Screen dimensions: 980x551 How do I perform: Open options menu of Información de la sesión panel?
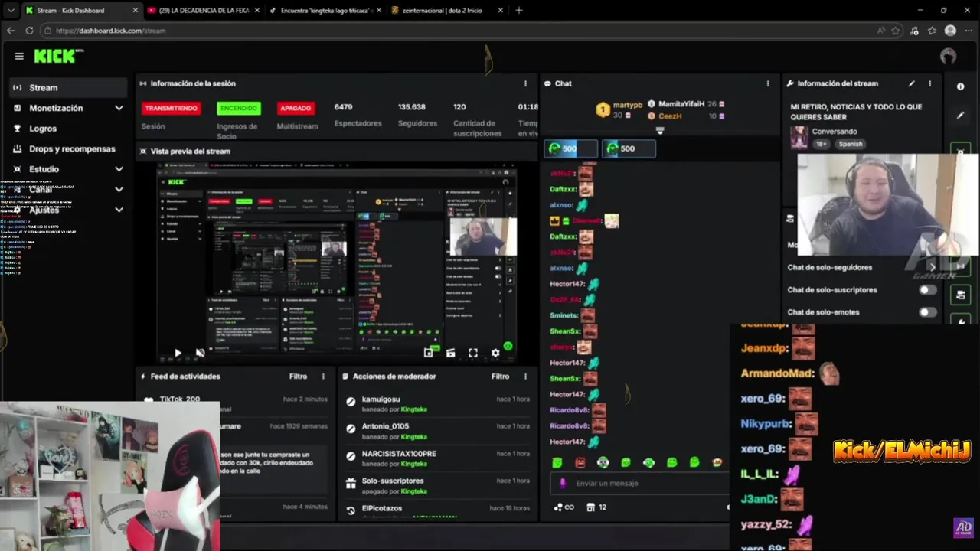point(525,83)
